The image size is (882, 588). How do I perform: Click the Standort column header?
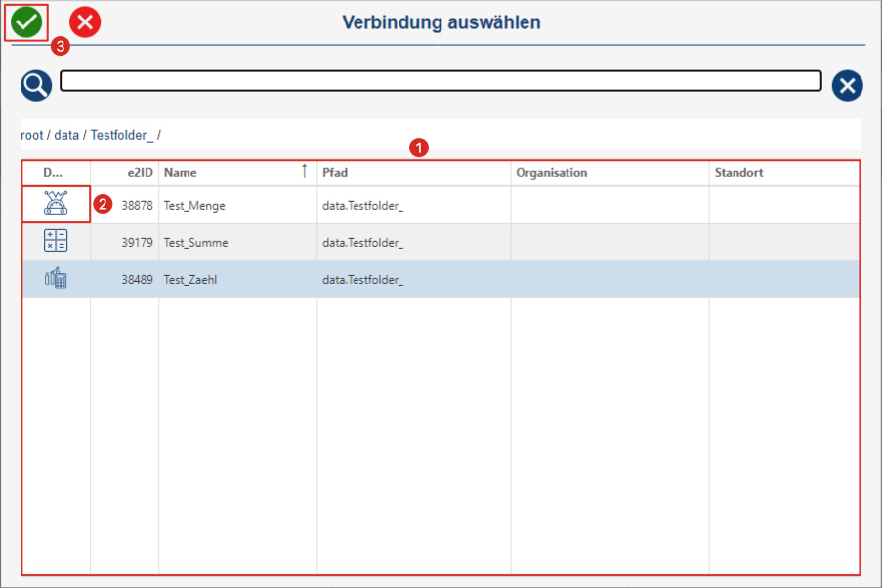(x=738, y=173)
